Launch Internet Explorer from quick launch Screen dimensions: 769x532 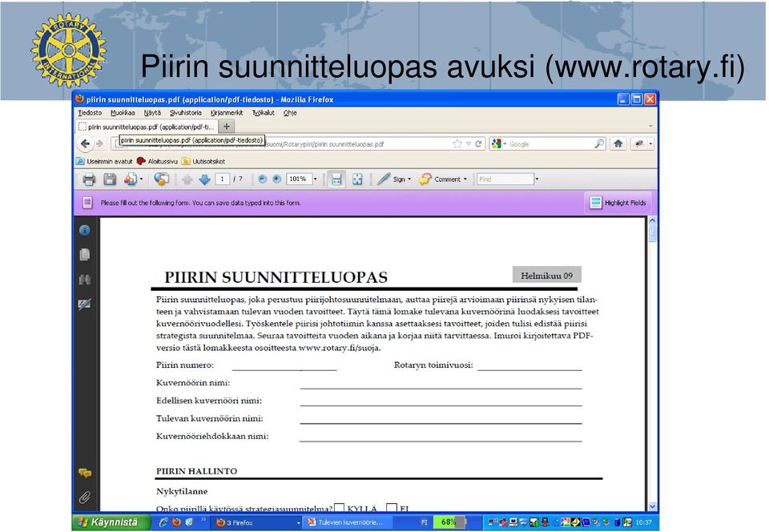coord(163,522)
